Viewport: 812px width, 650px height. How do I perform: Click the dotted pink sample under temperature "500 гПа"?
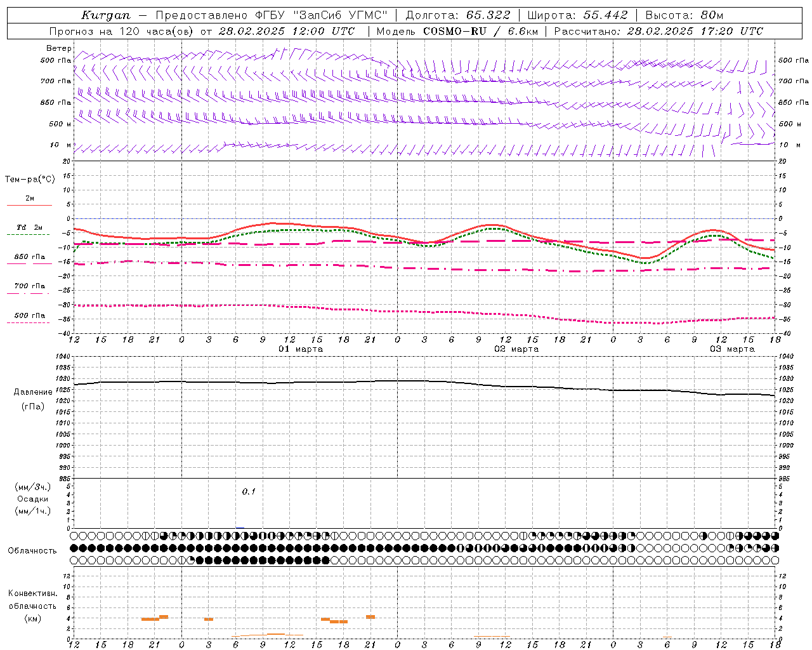(x=29, y=322)
